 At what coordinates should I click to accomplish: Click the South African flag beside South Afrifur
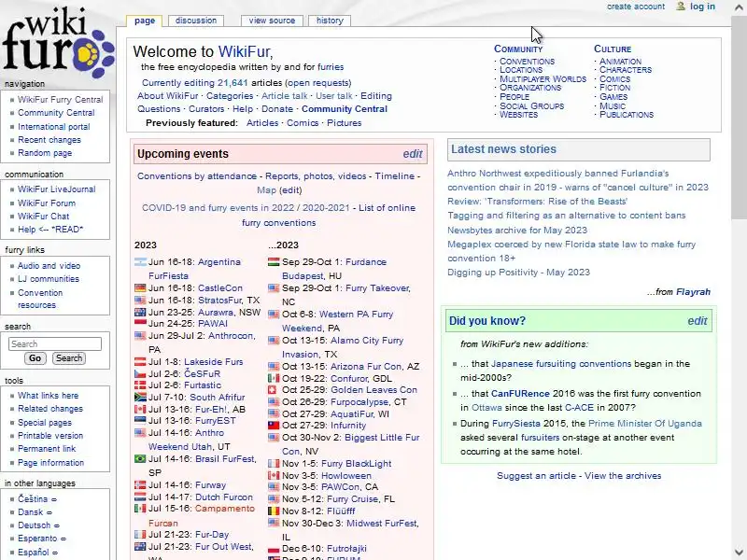(x=140, y=398)
